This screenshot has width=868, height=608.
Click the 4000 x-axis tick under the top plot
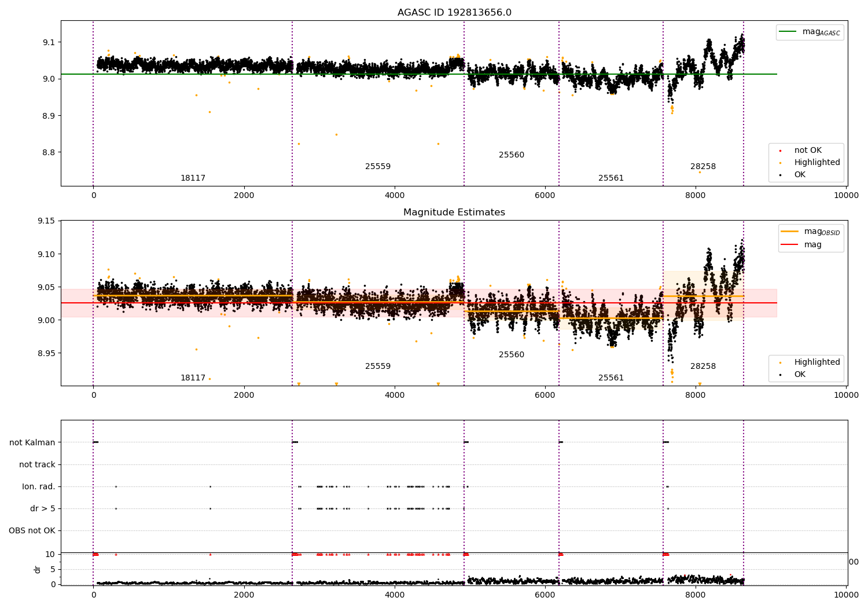[x=395, y=196]
